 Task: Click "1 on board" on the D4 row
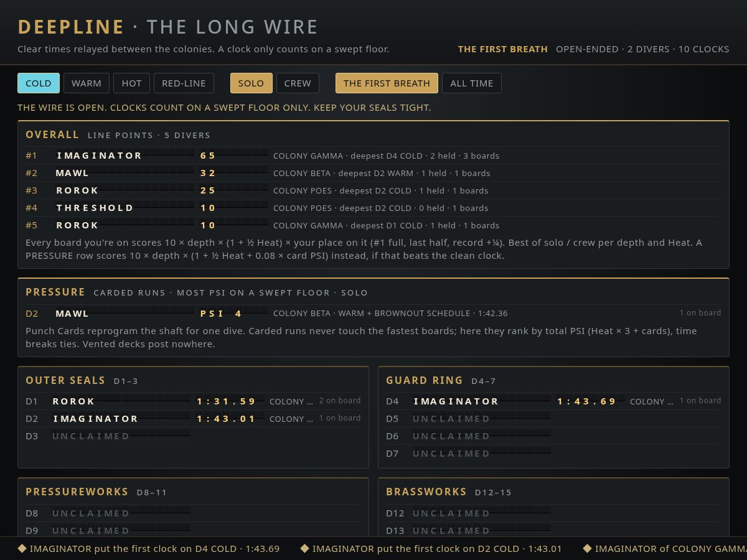(700, 401)
